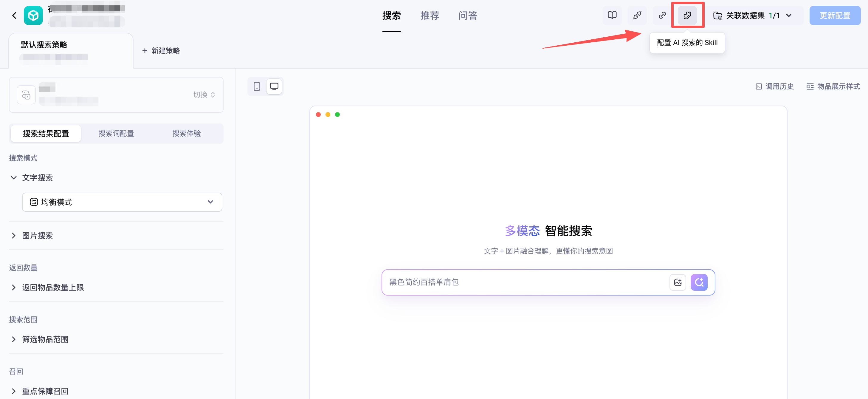868x399 pixels.
Task: Click the 返回数量 section label
Action: (23, 268)
